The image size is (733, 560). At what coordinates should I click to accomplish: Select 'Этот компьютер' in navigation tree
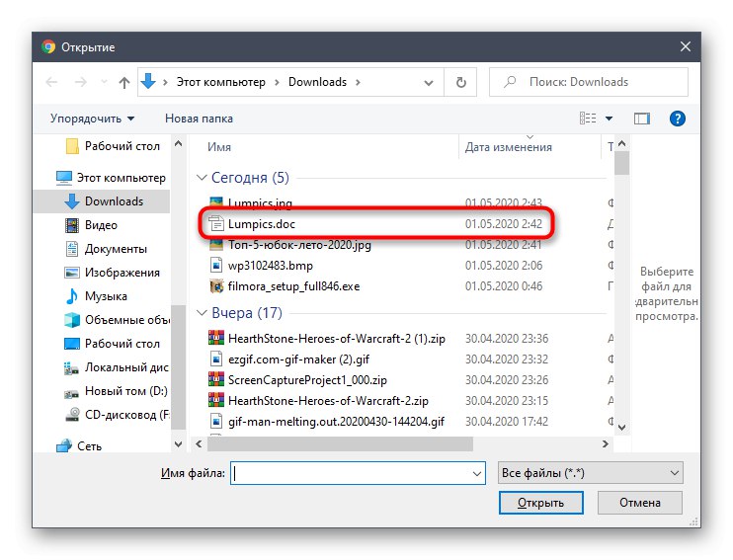(111, 178)
